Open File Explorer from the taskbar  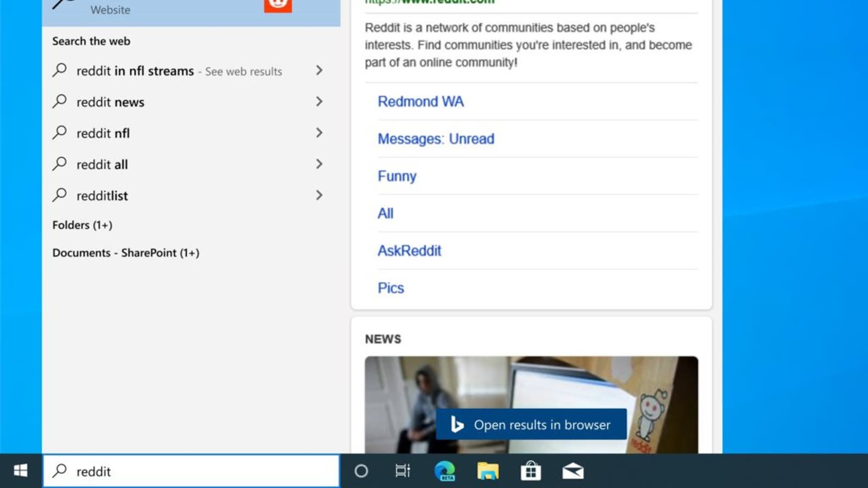coord(488,471)
